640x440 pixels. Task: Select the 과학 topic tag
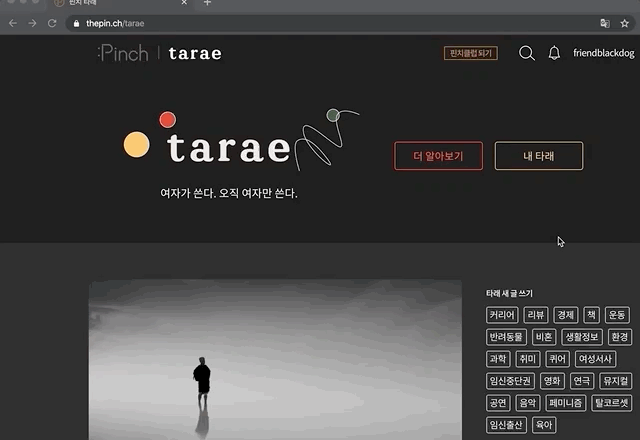[498, 359]
